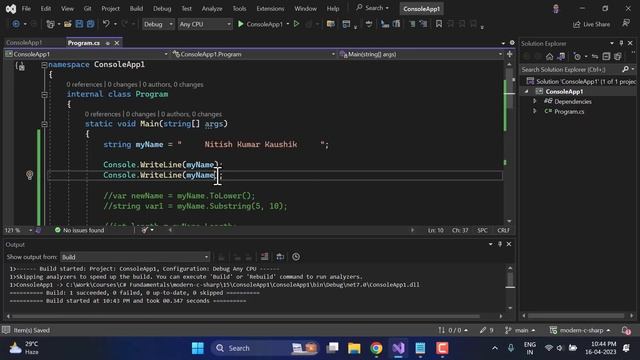The image size is (640, 360).
Task: Click the Save file icon
Action: [x=79, y=24]
